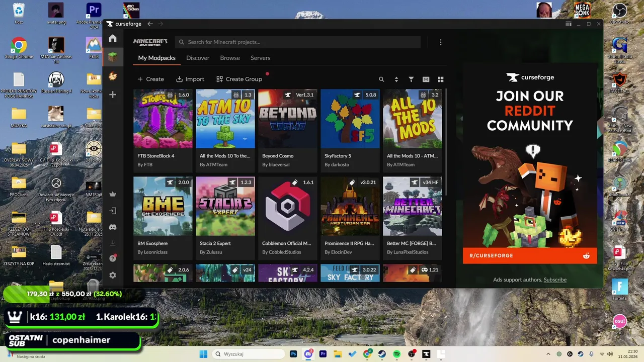Open the R/CURSEFORGE Reddit banner
Screen dimensions: 644x362
point(530,255)
